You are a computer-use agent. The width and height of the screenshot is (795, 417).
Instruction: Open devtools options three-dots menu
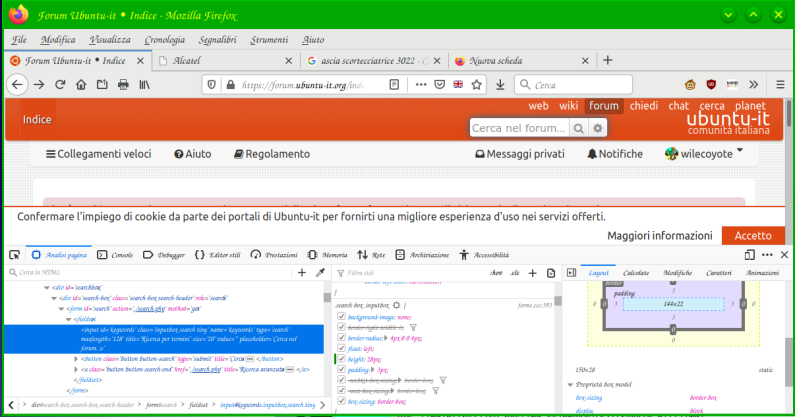tap(767, 255)
